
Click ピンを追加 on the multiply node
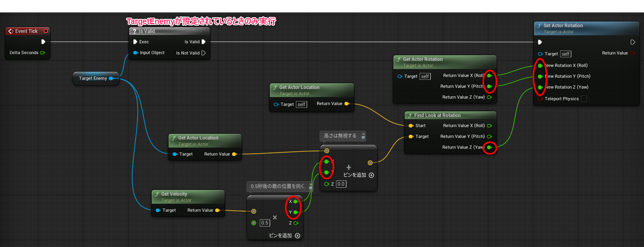tap(285, 236)
